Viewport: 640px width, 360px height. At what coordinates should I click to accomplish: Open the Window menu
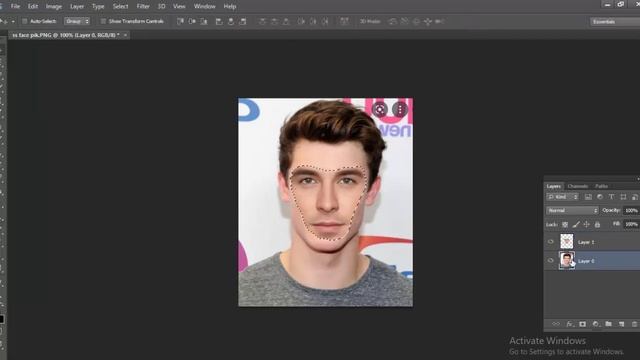[x=204, y=7]
